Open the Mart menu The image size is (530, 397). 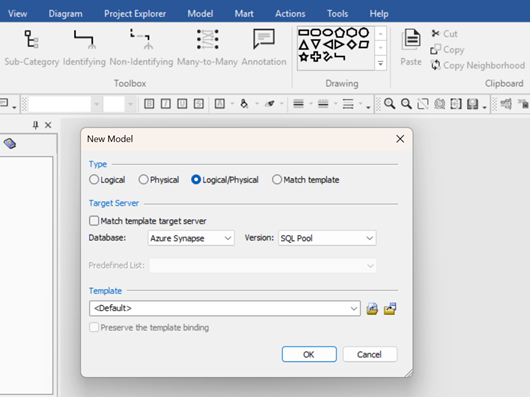pyautogui.click(x=244, y=14)
